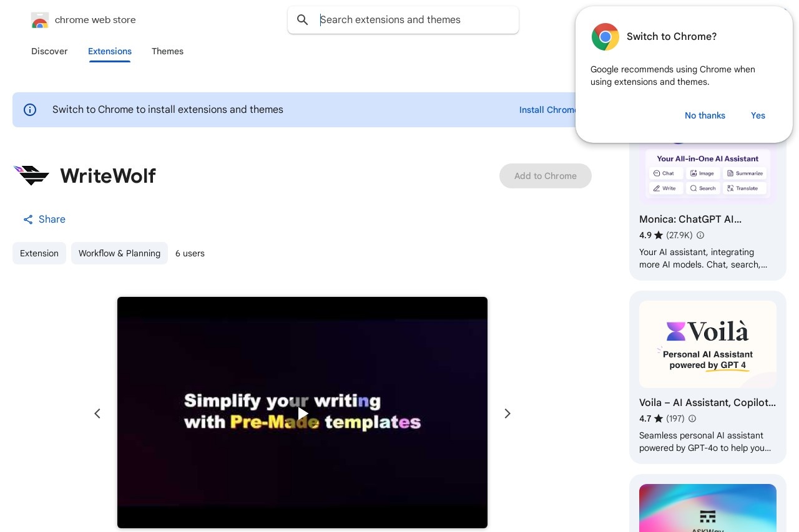Click Monica's 4.9 rating text
This screenshot has width=799, height=532.
(x=645, y=235)
